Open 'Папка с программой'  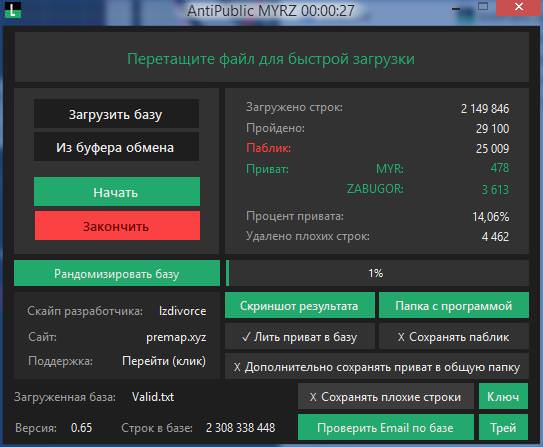454,305
